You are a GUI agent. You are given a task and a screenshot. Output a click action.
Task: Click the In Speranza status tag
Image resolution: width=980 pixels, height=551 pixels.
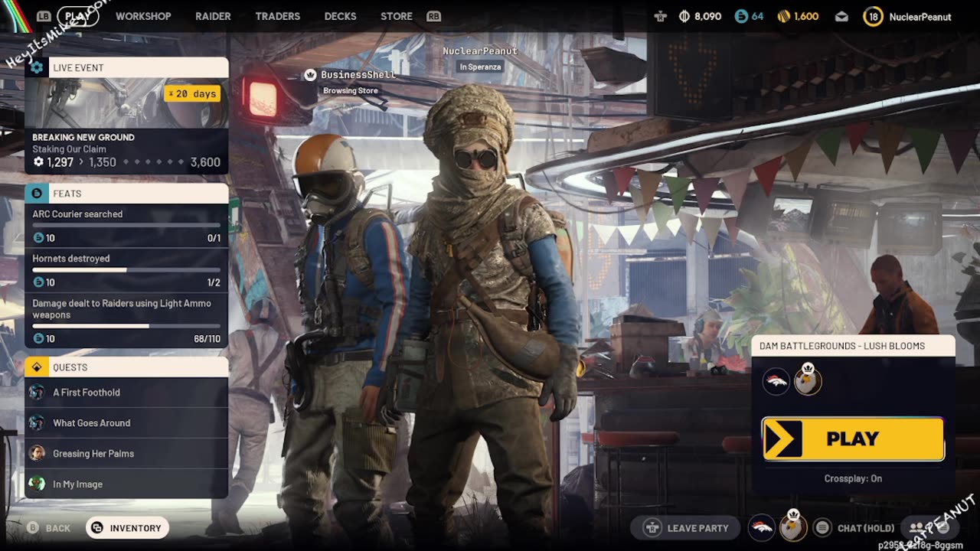click(x=480, y=67)
